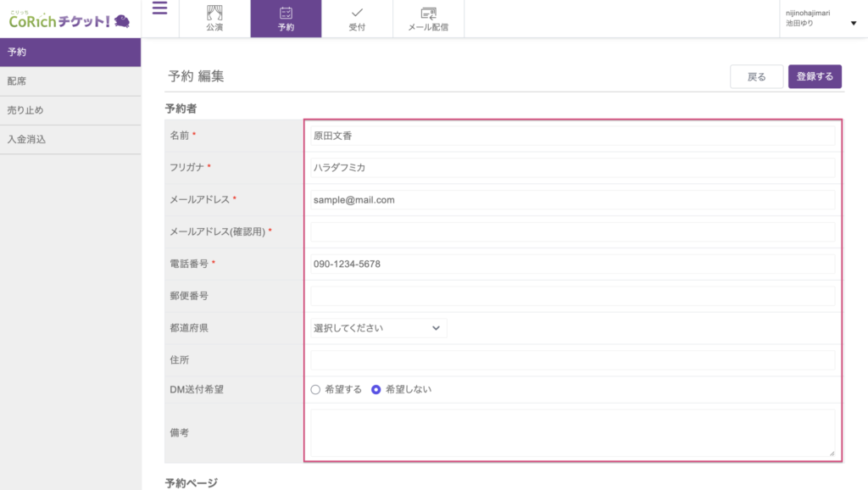Click the hamburger menu icon
This screenshot has height=490, width=868.
click(x=159, y=9)
